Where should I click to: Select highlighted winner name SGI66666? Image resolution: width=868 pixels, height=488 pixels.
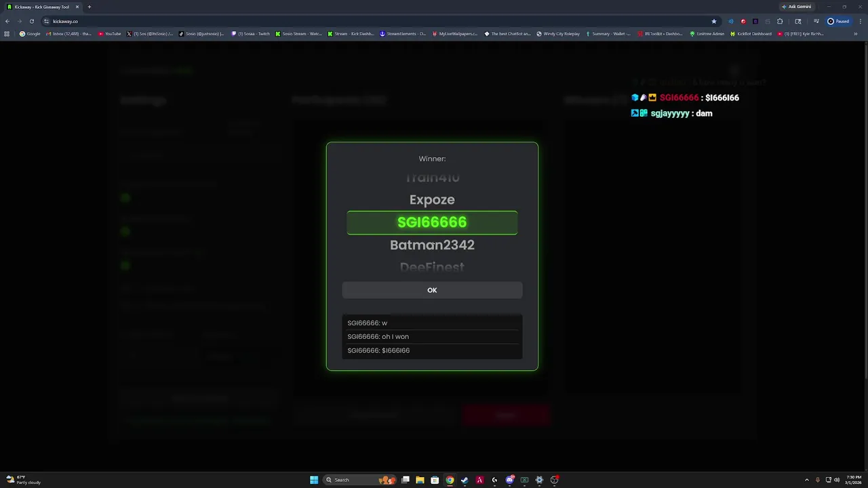432,222
